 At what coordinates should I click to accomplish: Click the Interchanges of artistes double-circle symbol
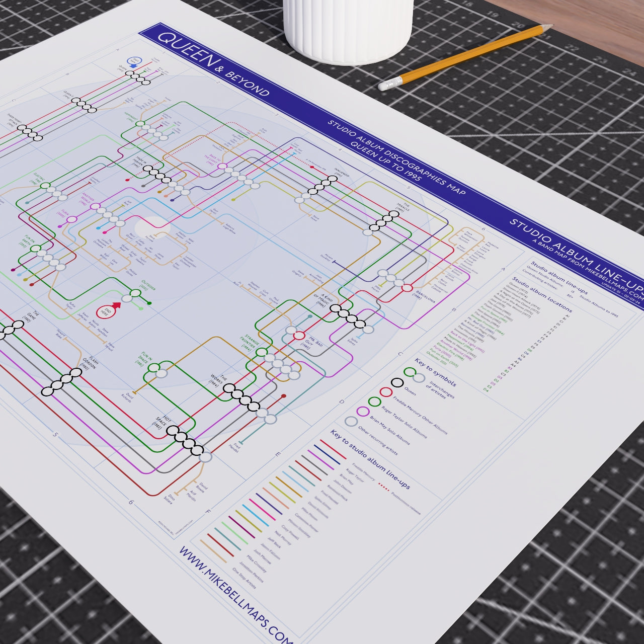pos(414,375)
